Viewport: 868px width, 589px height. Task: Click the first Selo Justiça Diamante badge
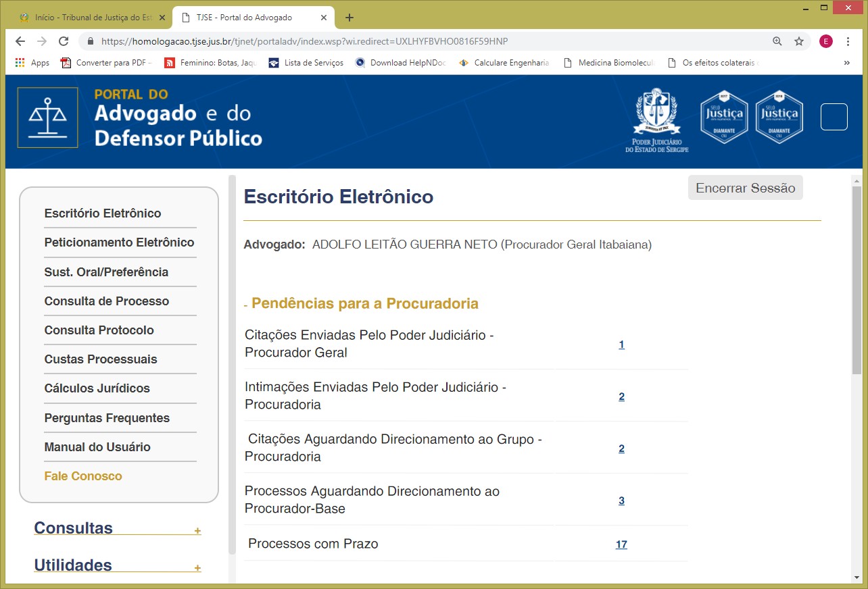coord(723,117)
